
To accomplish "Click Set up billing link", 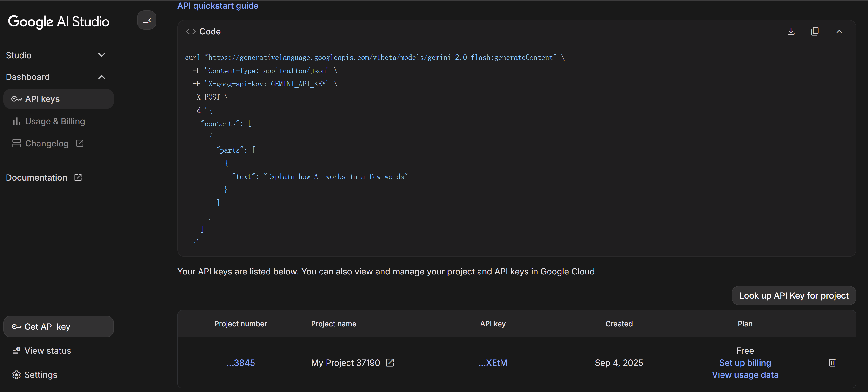I will (745, 363).
